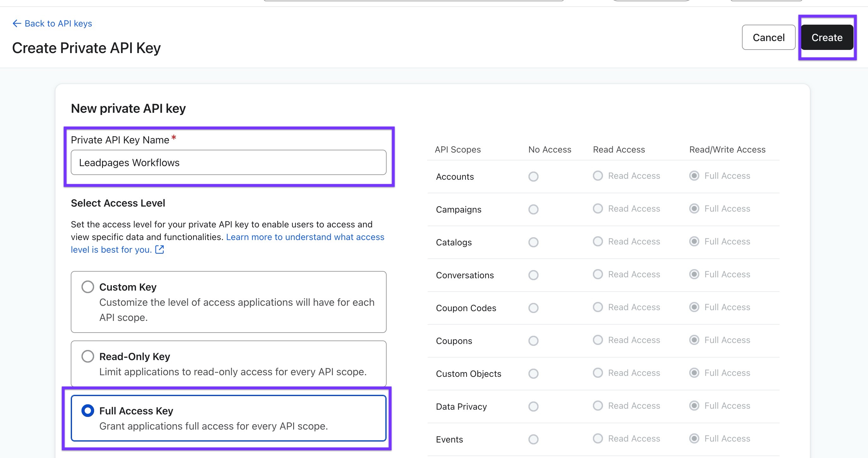The width and height of the screenshot is (868, 458).
Task: Choose No Access for Data Privacy
Action: coord(533,407)
